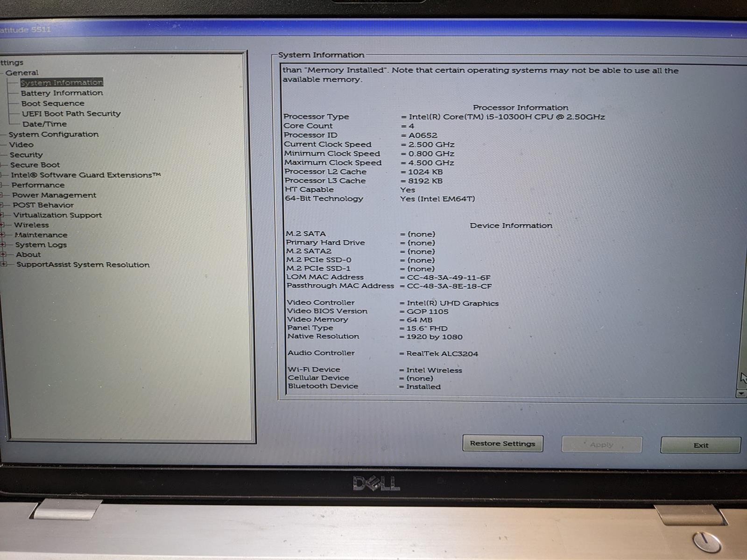Viewport: 747px width, 560px height.
Task: Click the RealTek ALC3204 audio value
Action: coord(442,354)
